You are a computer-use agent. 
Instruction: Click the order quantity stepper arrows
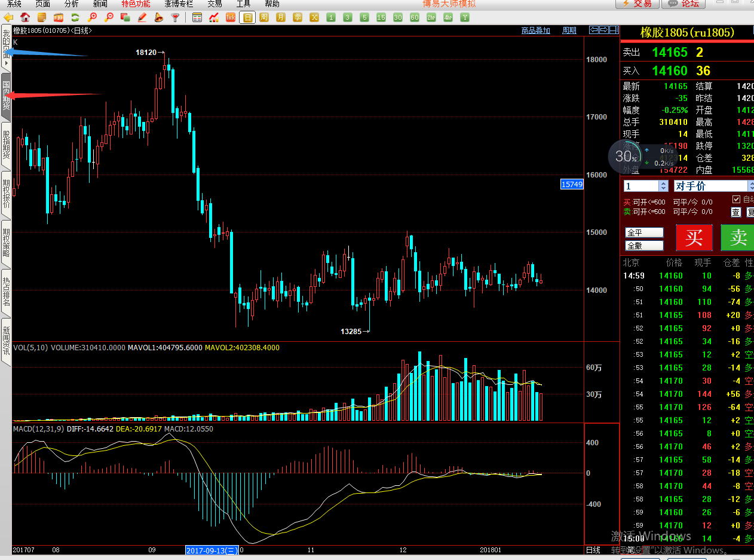663,186
